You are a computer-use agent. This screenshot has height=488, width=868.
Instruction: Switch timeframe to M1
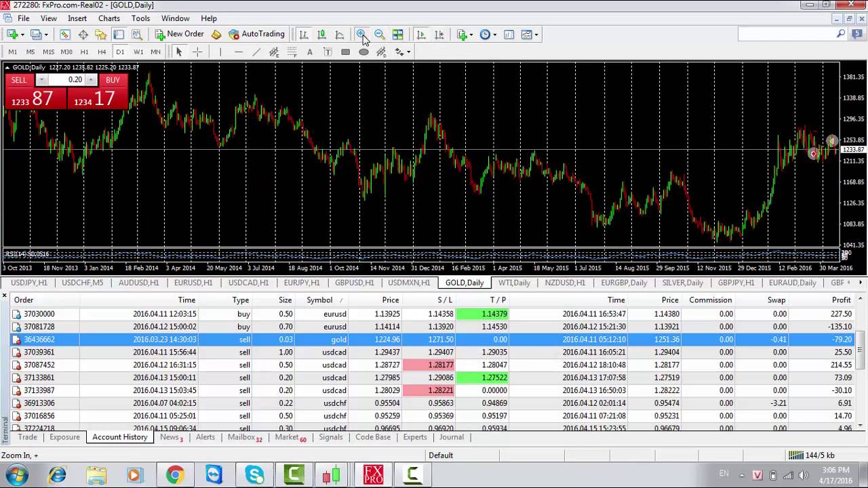click(x=13, y=52)
